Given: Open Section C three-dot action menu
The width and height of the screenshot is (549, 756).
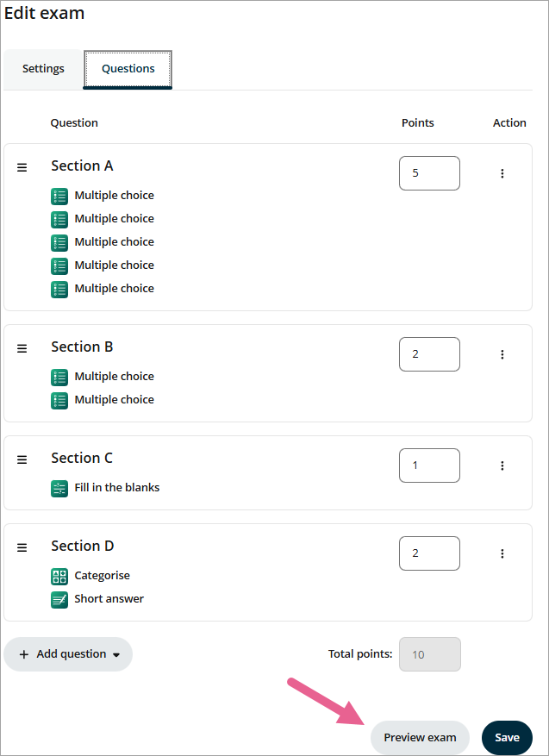Looking at the screenshot, I should [502, 465].
